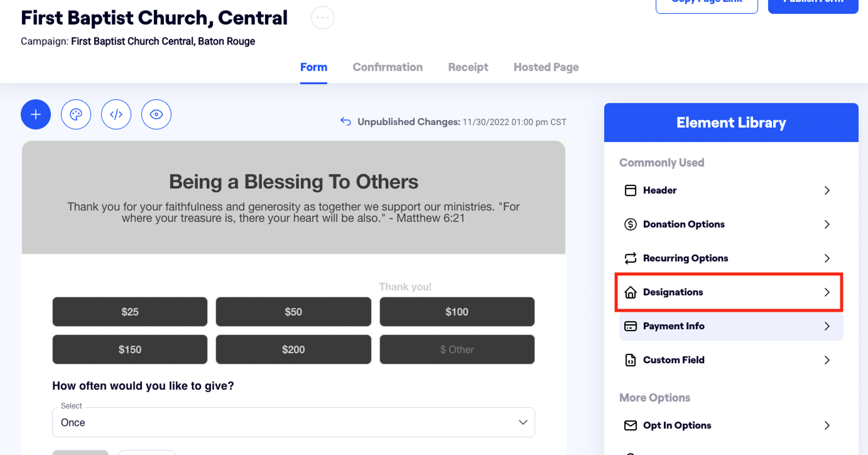
Task: Click the Opt In Options envelope icon
Action: tap(630, 425)
